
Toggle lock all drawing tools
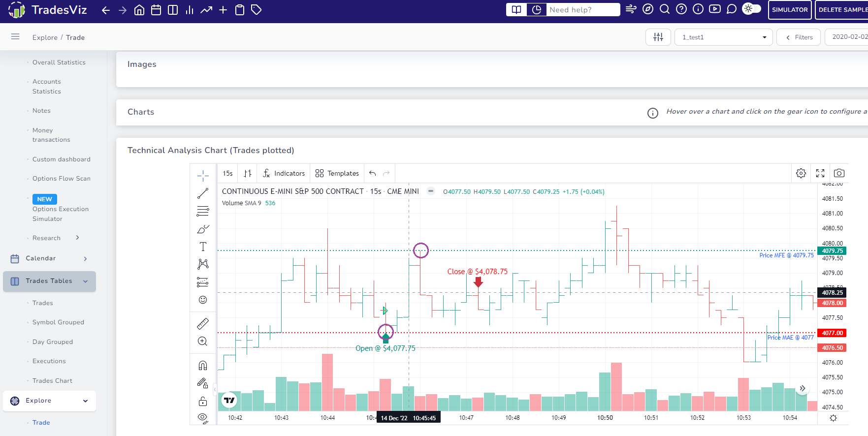pos(203,401)
